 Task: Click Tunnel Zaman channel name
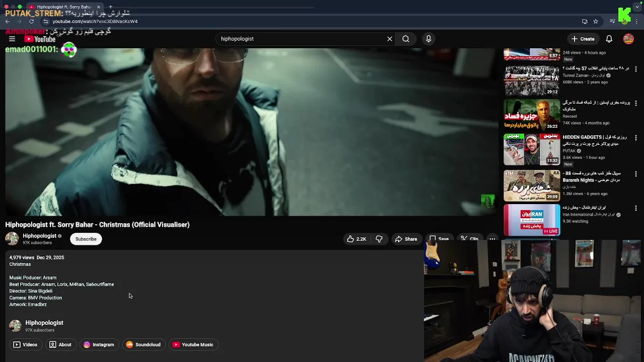tap(584, 75)
